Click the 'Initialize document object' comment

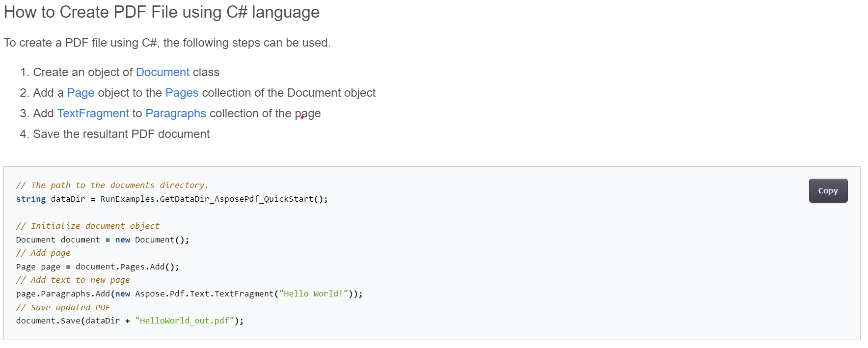[x=87, y=226]
